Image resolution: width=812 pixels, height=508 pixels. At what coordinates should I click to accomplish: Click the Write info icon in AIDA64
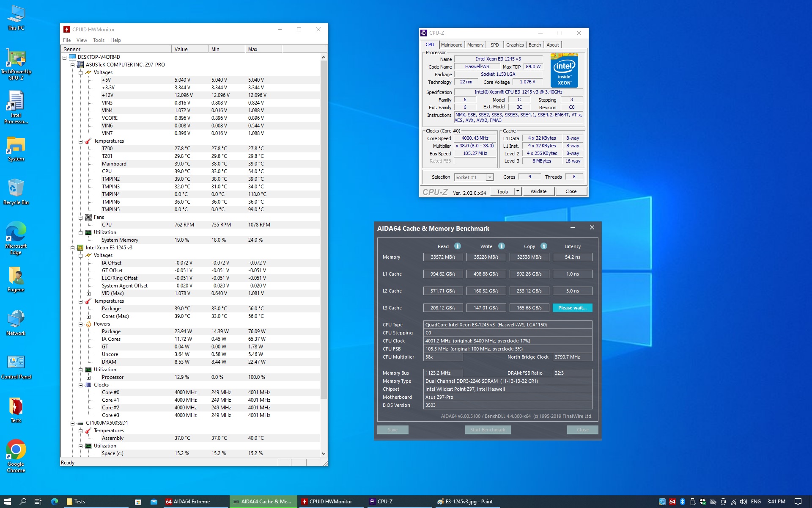[501, 246]
